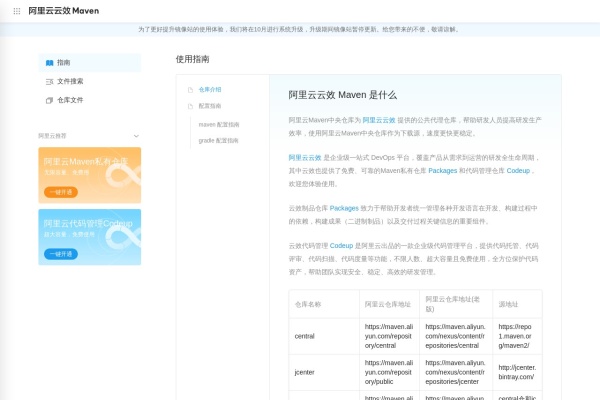Open gradle 配置指南 sub-item

[219, 141]
